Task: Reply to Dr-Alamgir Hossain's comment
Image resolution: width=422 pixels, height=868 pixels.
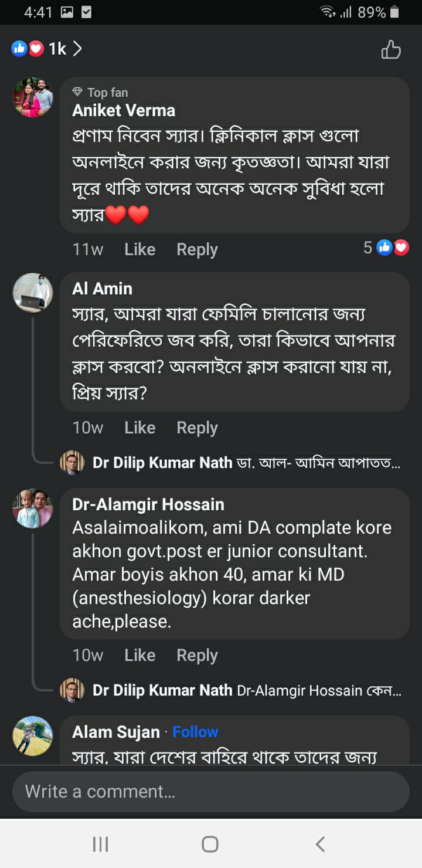Action: [197, 655]
